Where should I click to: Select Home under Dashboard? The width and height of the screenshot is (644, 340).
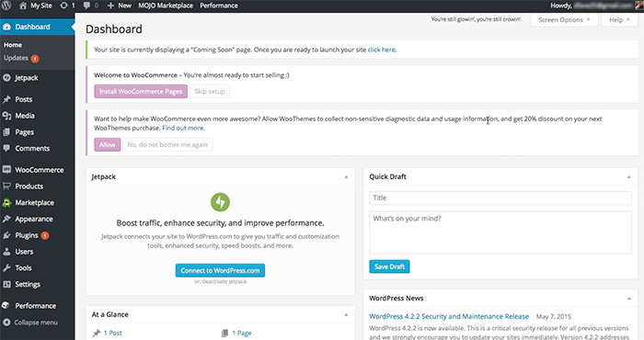tap(13, 45)
